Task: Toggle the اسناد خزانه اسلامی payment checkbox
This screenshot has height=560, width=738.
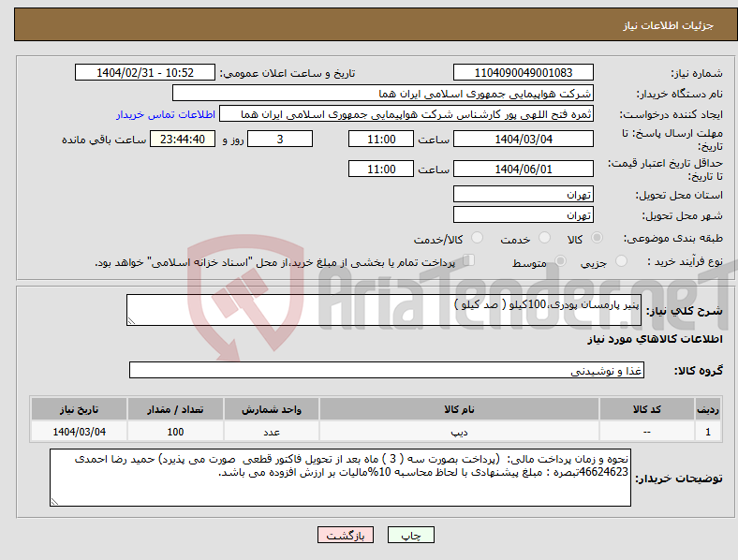Action: point(469,259)
